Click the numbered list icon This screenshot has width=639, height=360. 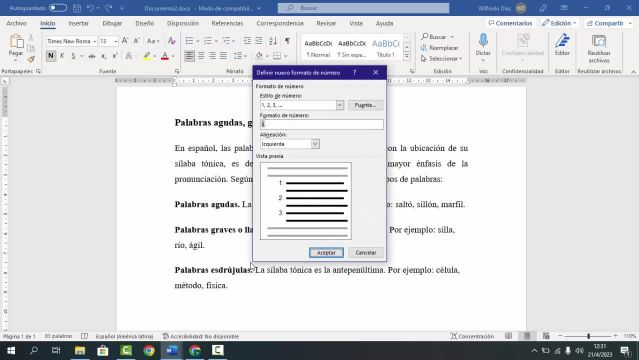click(x=207, y=41)
